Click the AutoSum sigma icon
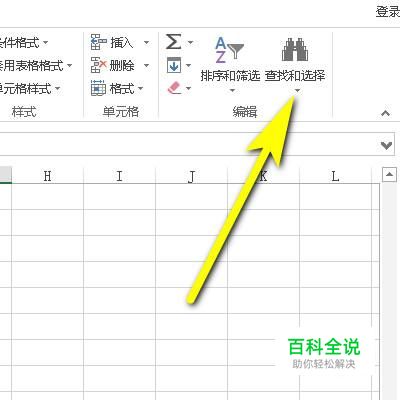The height and width of the screenshot is (400, 400). click(174, 42)
